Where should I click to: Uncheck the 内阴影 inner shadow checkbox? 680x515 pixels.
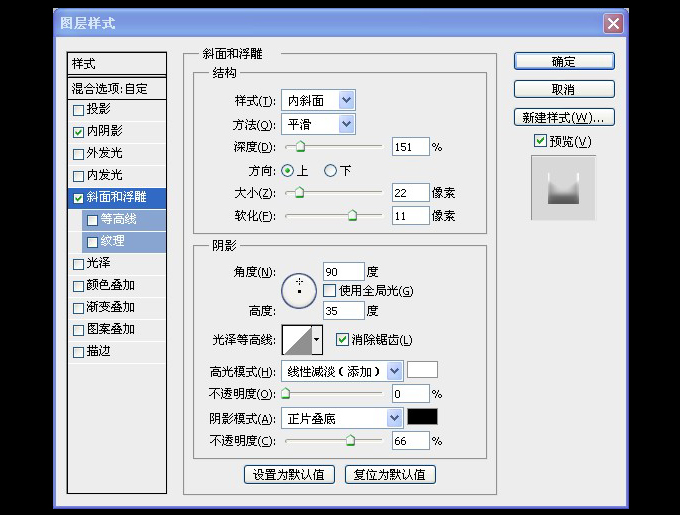[x=78, y=132]
